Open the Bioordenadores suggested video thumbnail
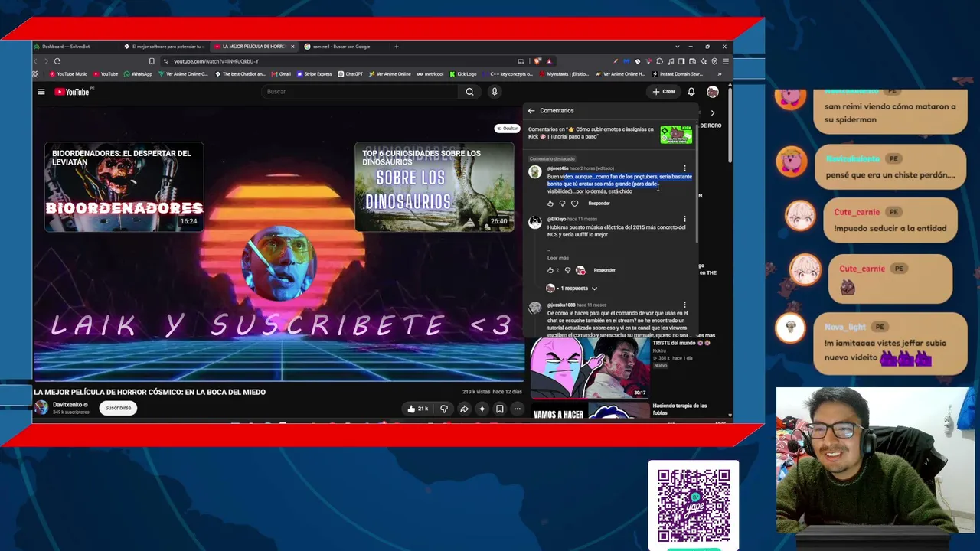Image resolution: width=980 pixels, height=551 pixels. pos(124,187)
